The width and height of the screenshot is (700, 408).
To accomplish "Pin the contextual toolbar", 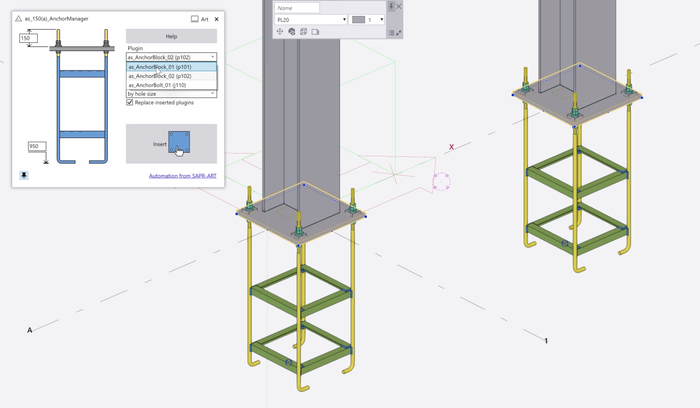I will coord(391,7).
